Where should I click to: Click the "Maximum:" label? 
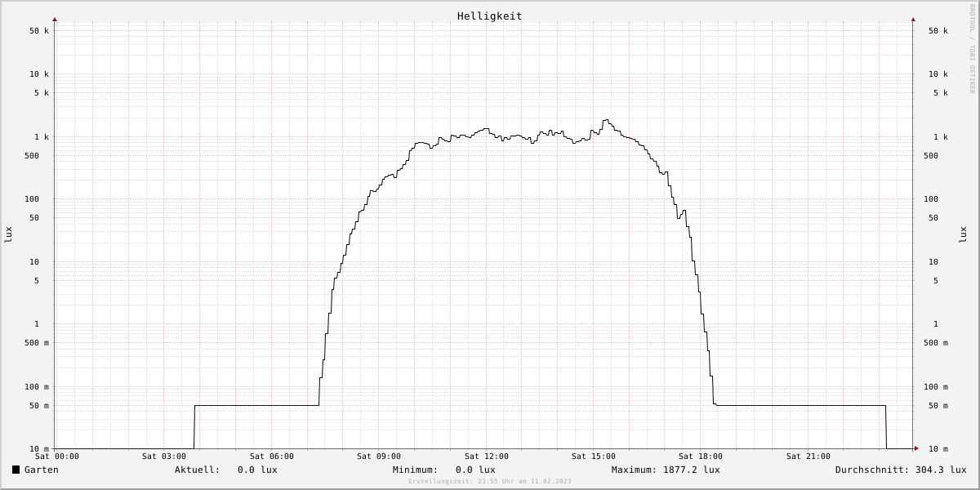point(634,470)
